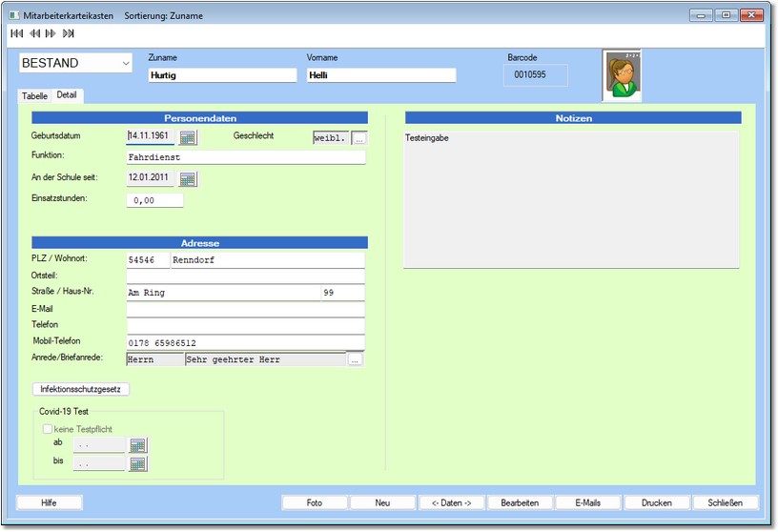Click the employee photo thumbnail
778x532 pixels.
coord(622,75)
